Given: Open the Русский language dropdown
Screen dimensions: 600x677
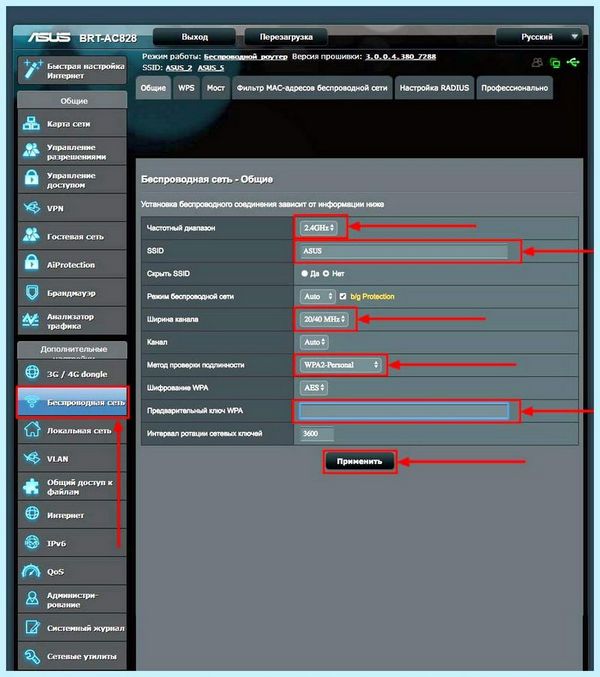Looking at the screenshot, I should [x=539, y=37].
